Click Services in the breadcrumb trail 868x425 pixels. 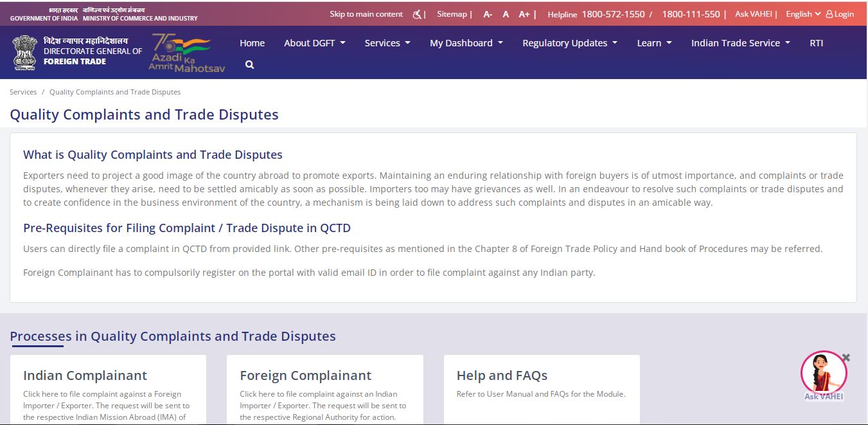(22, 91)
